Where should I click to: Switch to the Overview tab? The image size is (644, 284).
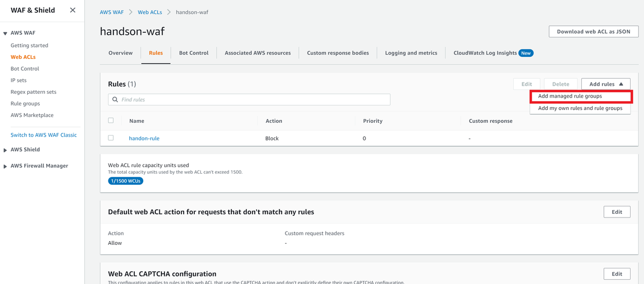[x=121, y=53]
